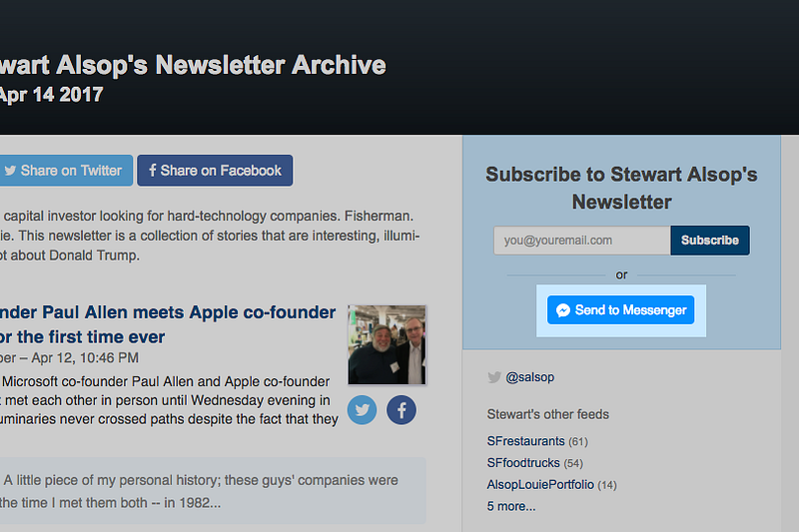Click the Newsletter Archive page title

pos(193,65)
